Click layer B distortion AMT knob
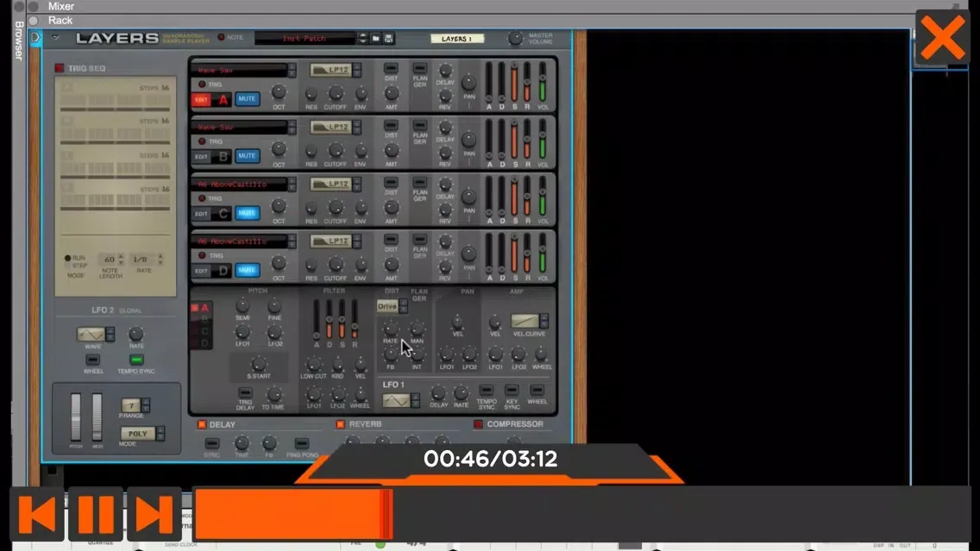 (392, 151)
